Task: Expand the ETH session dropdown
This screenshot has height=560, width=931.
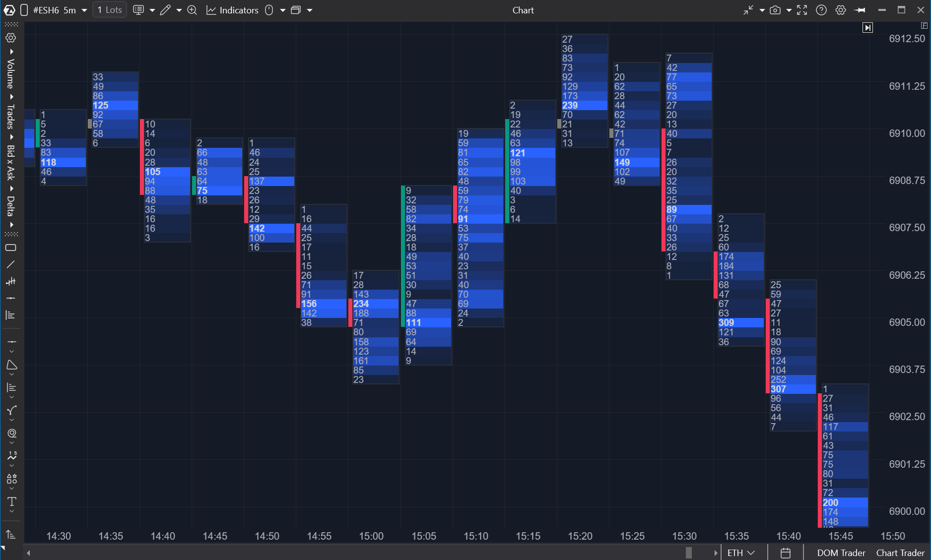Action: (x=741, y=553)
